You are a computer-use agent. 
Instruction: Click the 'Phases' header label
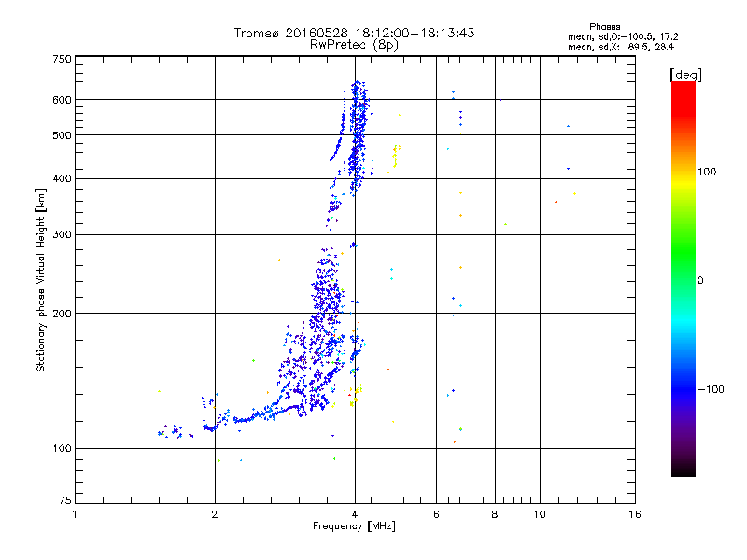604,27
